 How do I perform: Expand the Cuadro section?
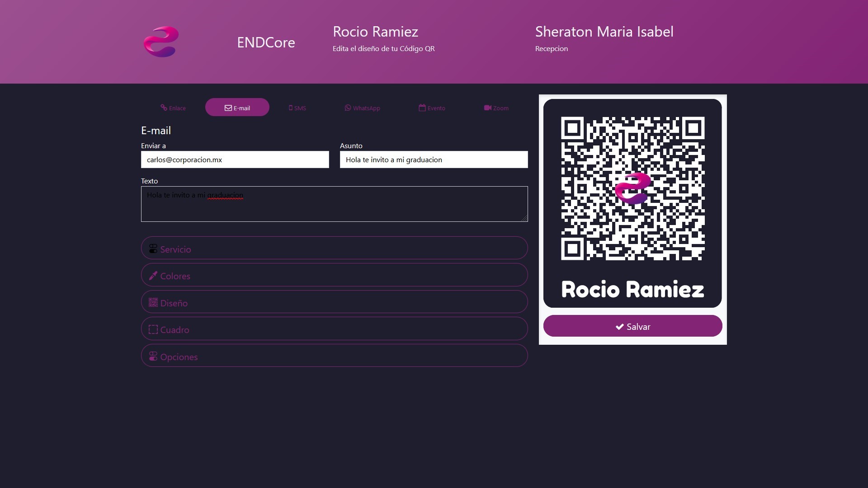coord(335,328)
